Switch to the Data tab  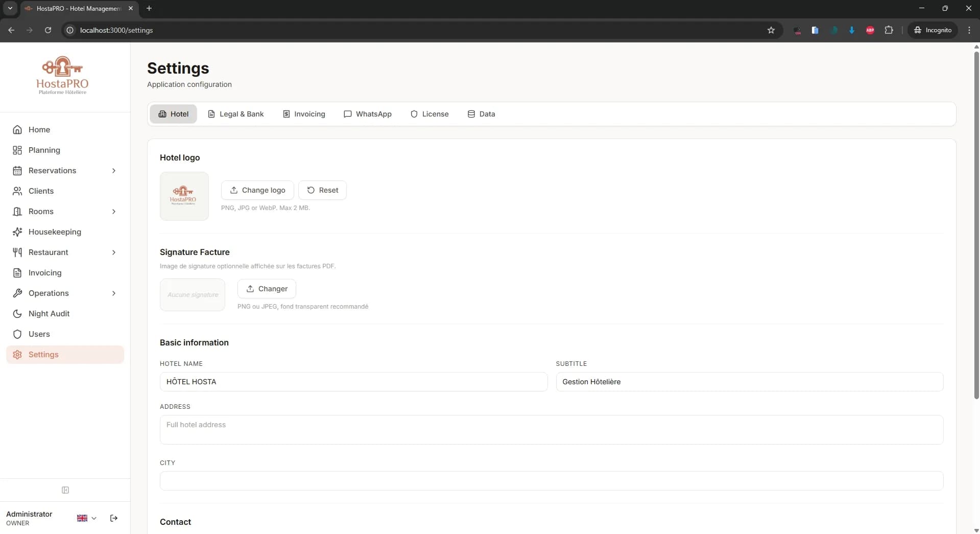coord(481,114)
